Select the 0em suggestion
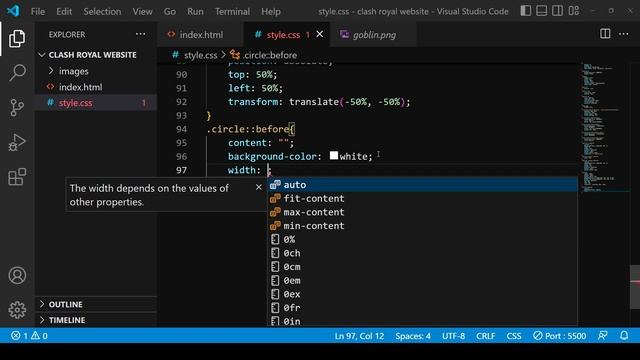The height and width of the screenshot is (360, 640). 422,280
